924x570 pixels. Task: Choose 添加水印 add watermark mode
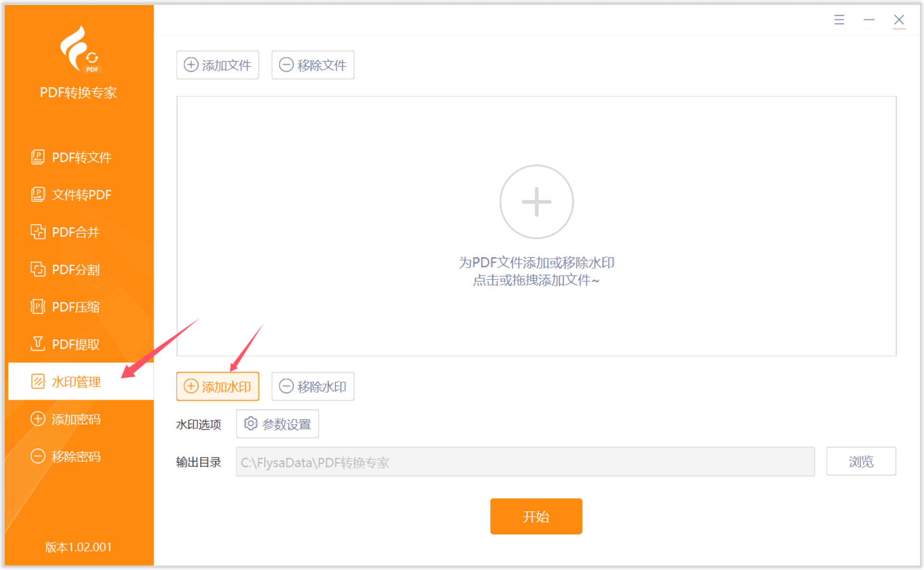[x=218, y=387]
